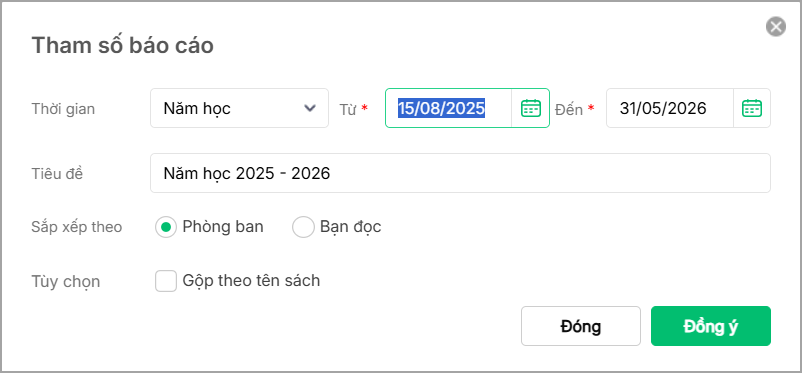The image size is (802, 373).
Task: Open the calendar picker for the Từ date
Action: (530, 108)
